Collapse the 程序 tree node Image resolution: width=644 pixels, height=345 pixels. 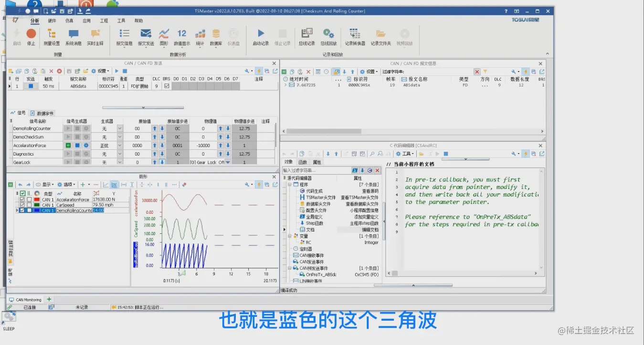click(289, 184)
